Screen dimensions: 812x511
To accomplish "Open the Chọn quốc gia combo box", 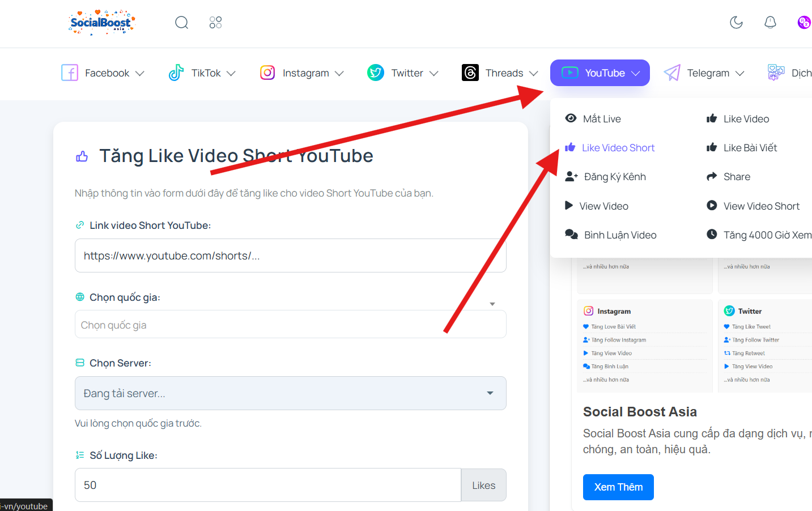I will coord(290,324).
